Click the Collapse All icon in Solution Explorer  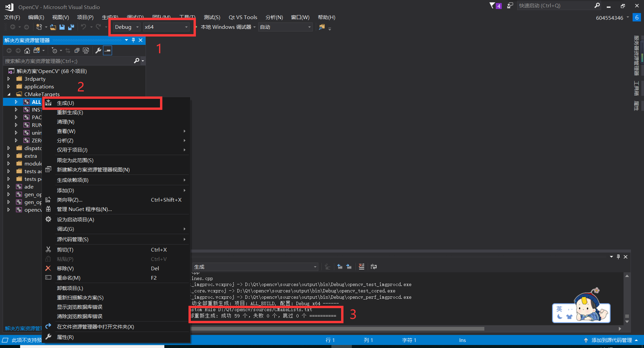click(77, 50)
